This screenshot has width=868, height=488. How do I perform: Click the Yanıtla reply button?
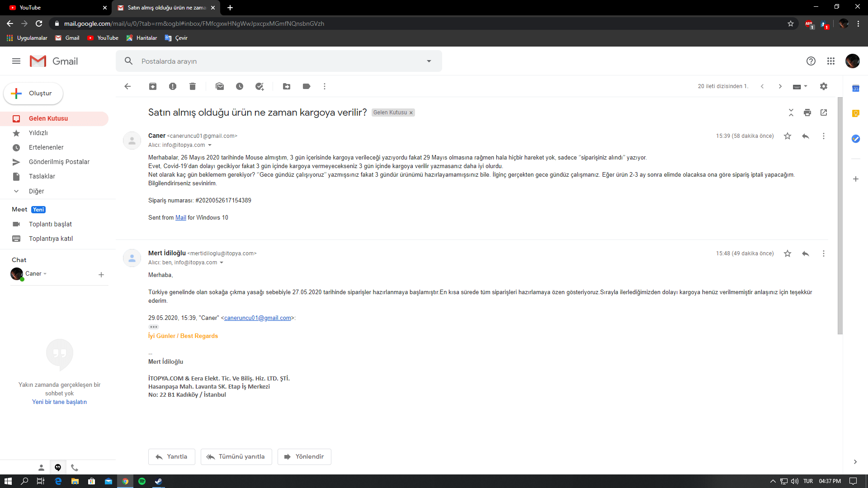coord(171,456)
